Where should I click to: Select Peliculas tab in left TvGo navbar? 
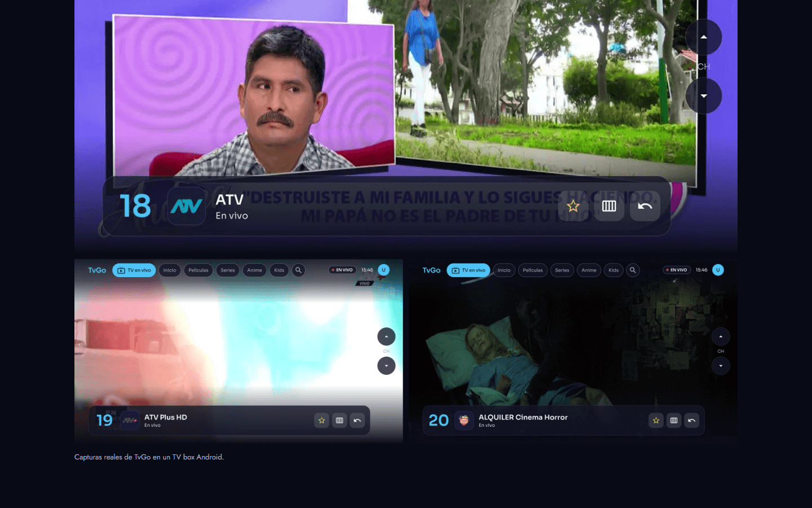coord(198,270)
